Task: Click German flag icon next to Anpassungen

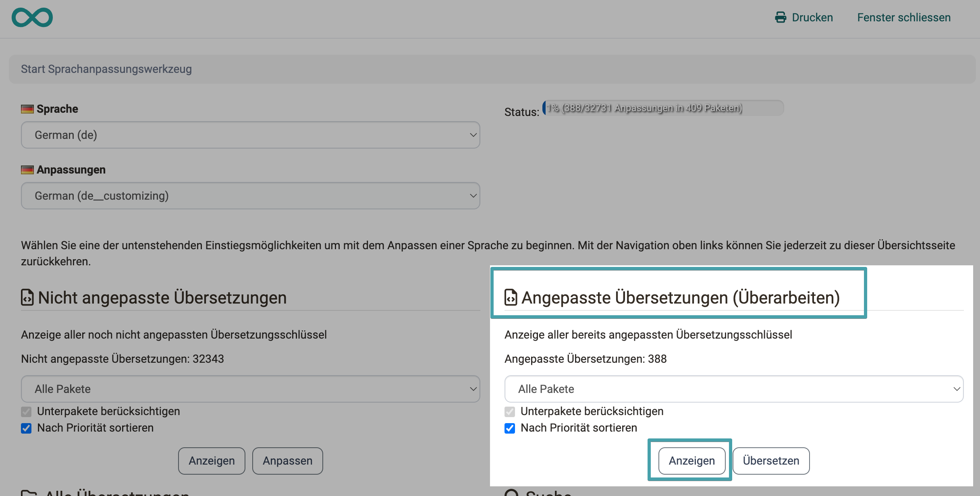Action: pos(27,170)
